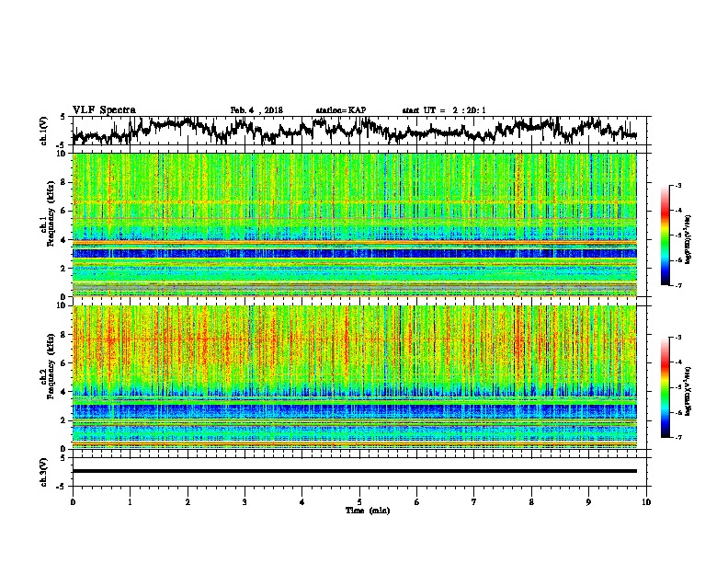Click the ch.1 voltage waveform trace

coord(354,130)
